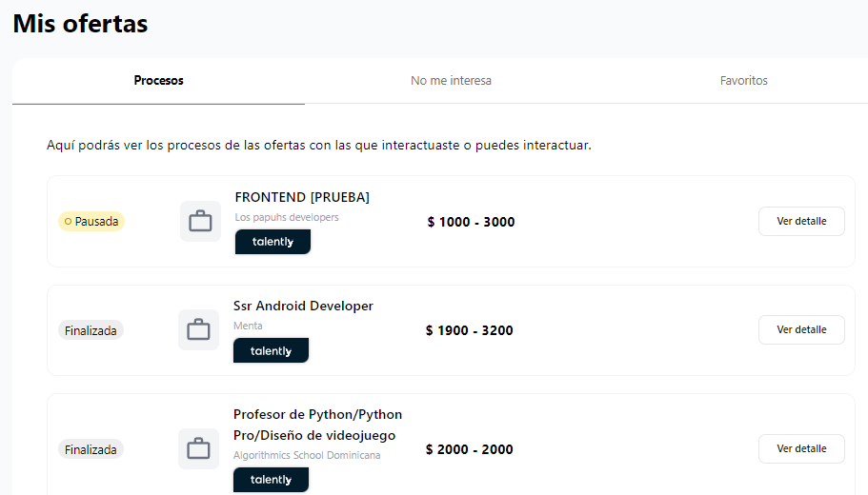Viewport: 868px width, 495px height.
Task: Click the briefcase icon for Ssr Android Developer
Action: 198,329
